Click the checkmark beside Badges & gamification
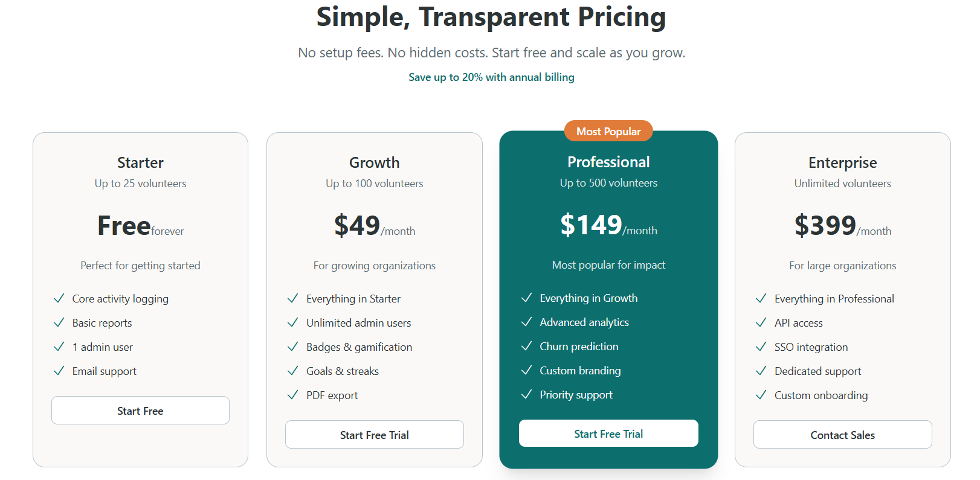 tap(292, 347)
